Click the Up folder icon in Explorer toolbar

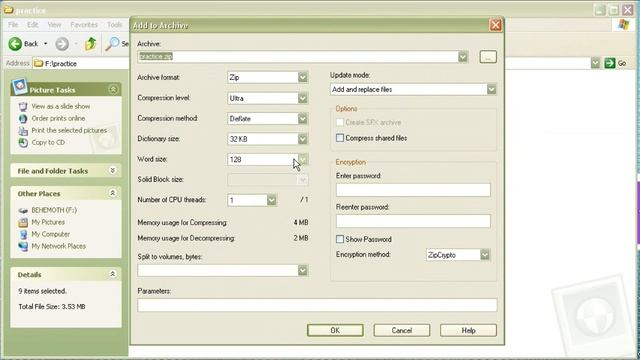[91, 43]
